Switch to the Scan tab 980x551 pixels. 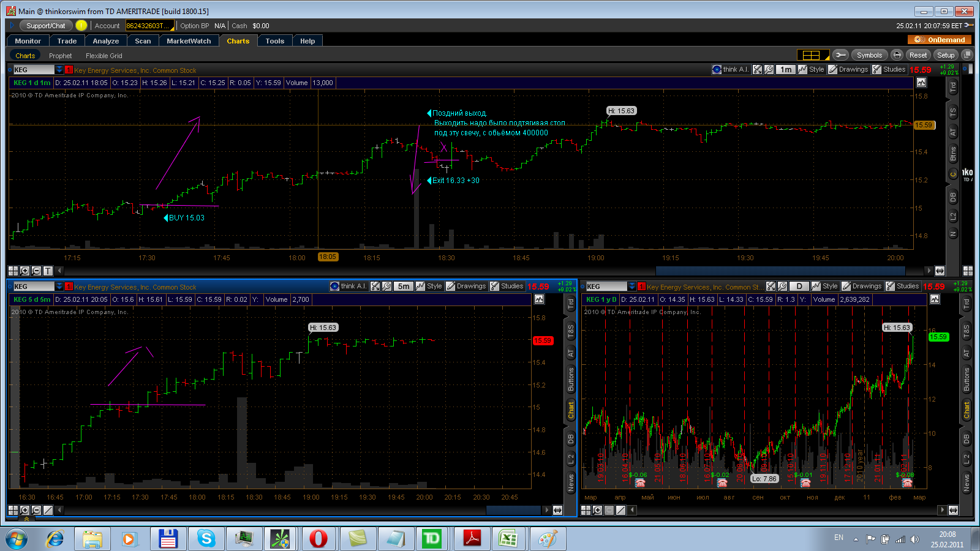[143, 41]
